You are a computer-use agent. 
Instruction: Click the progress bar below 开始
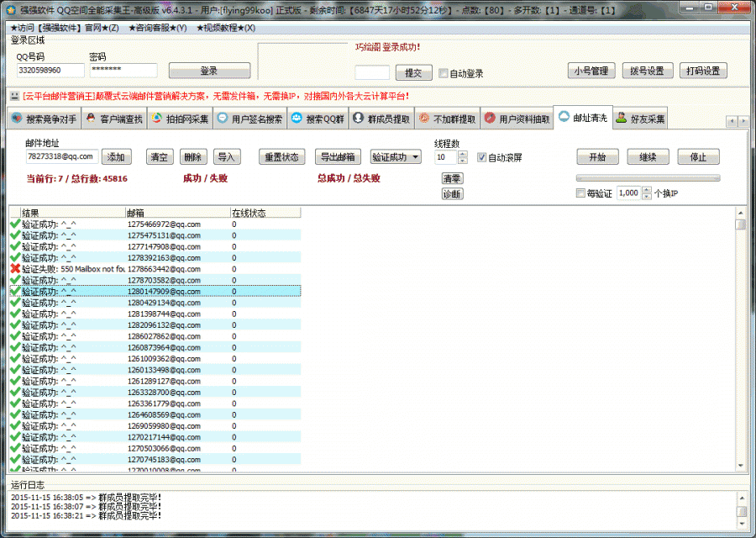(648, 178)
